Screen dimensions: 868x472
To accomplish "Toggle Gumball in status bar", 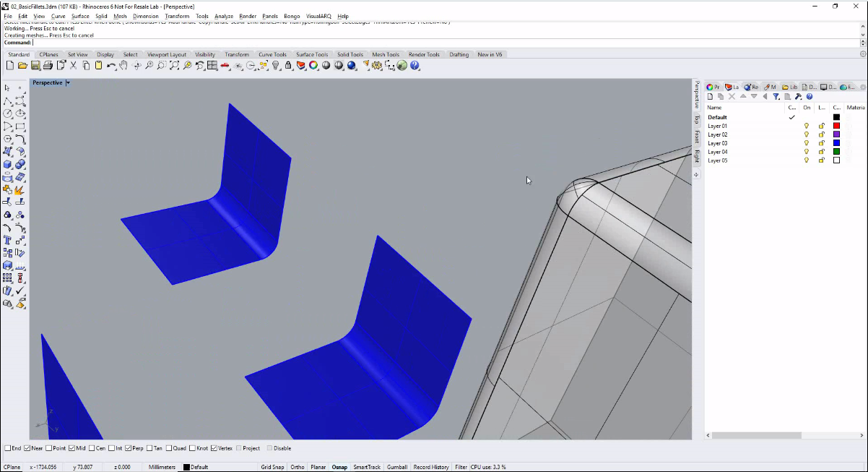I will [x=397, y=468].
